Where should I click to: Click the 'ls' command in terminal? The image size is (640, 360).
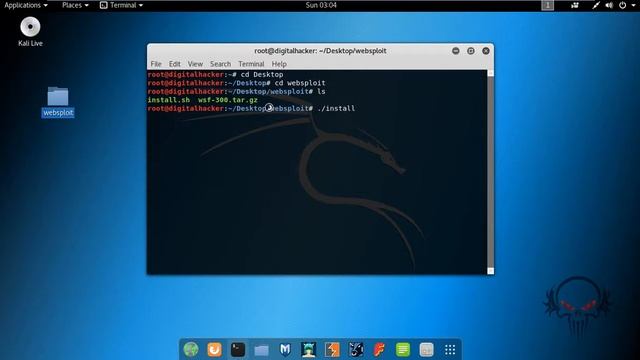point(321,91)
